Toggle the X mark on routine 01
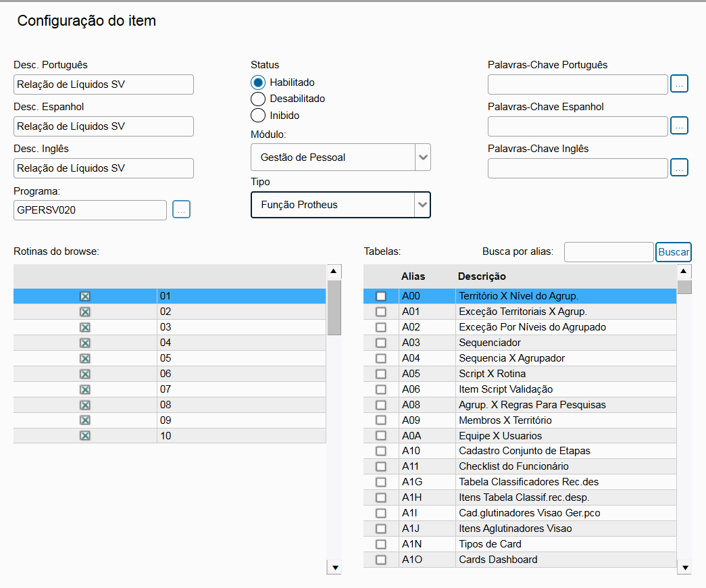 tap(85, 296)
